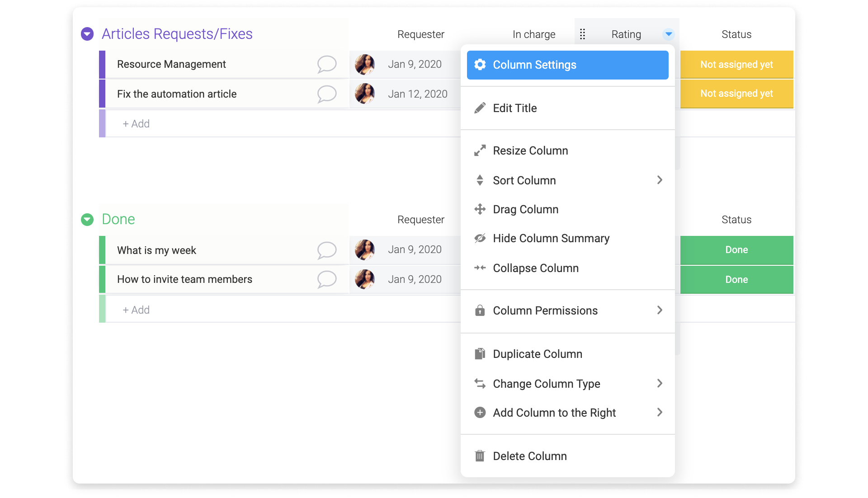Choose Hide Column Summary
Viewport: 868px width, 498px height.
pyautogui.click(x=567, y=238)
